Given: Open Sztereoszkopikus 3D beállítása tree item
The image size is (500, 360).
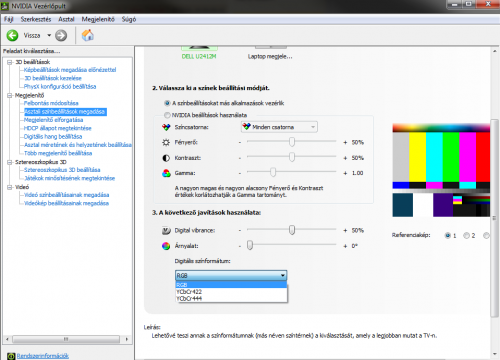Looking at the screenshot, I should coord(62,170).
